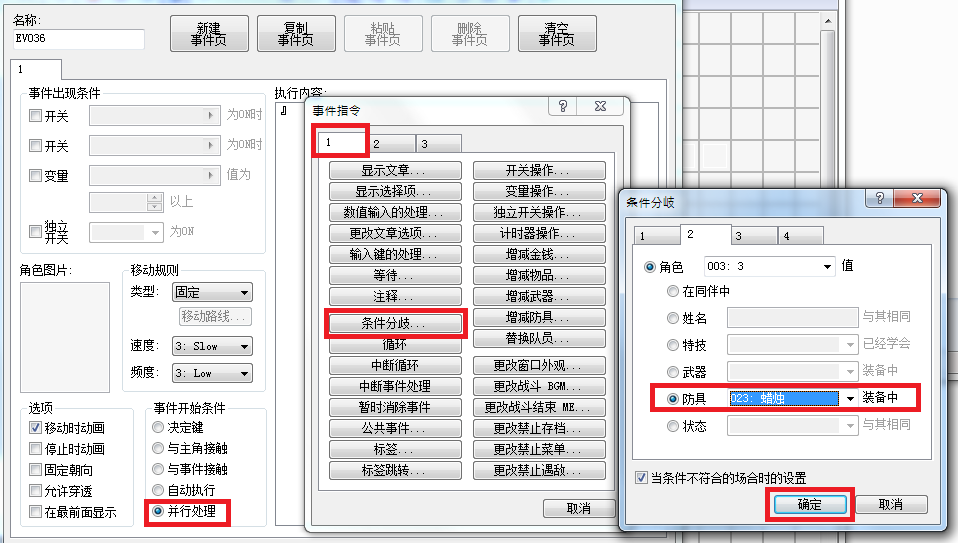Select 自动执行 trigger radio button
The image size is (958, 543).
[158, 490]
